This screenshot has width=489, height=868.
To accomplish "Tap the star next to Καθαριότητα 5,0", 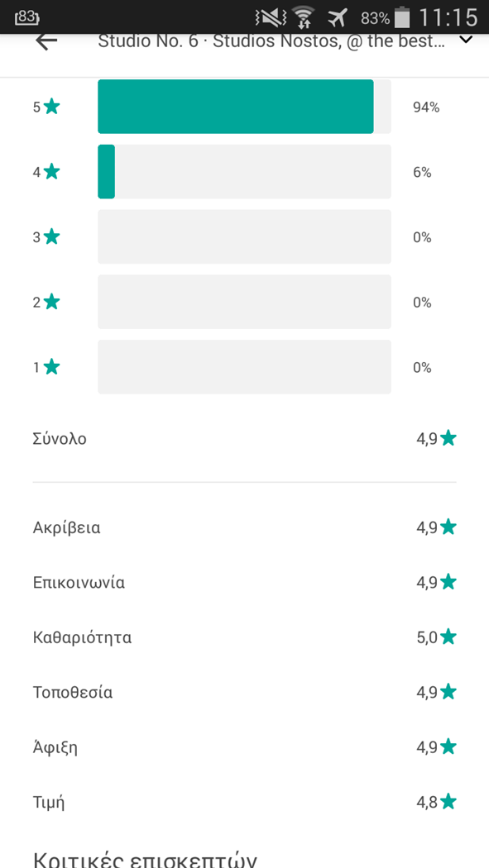I will [x=448, y=637].
